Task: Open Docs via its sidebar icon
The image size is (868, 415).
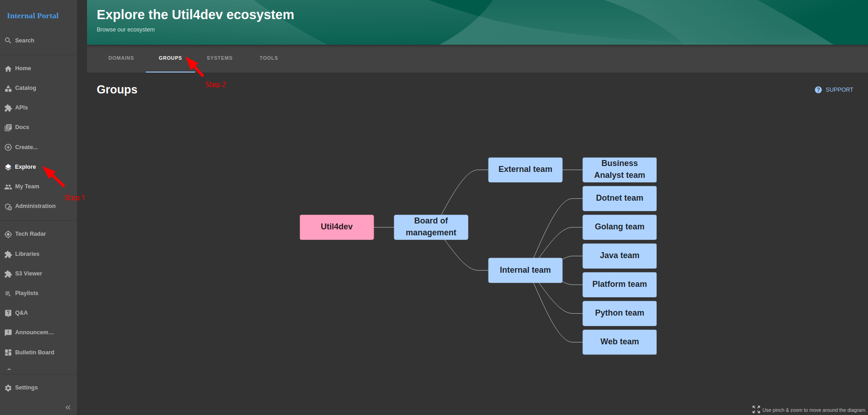Action: (8, 128)
